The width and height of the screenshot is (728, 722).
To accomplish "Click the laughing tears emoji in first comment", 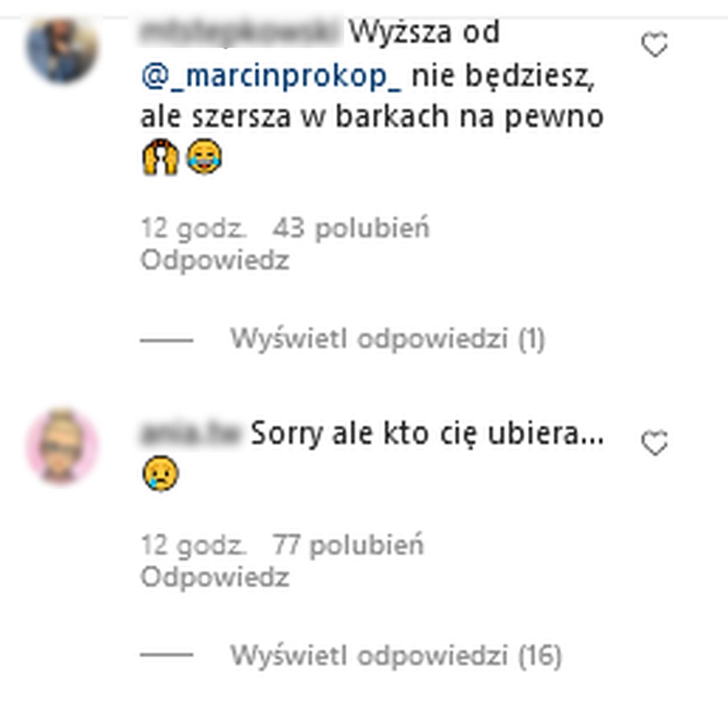I will (x=204, y=157).
